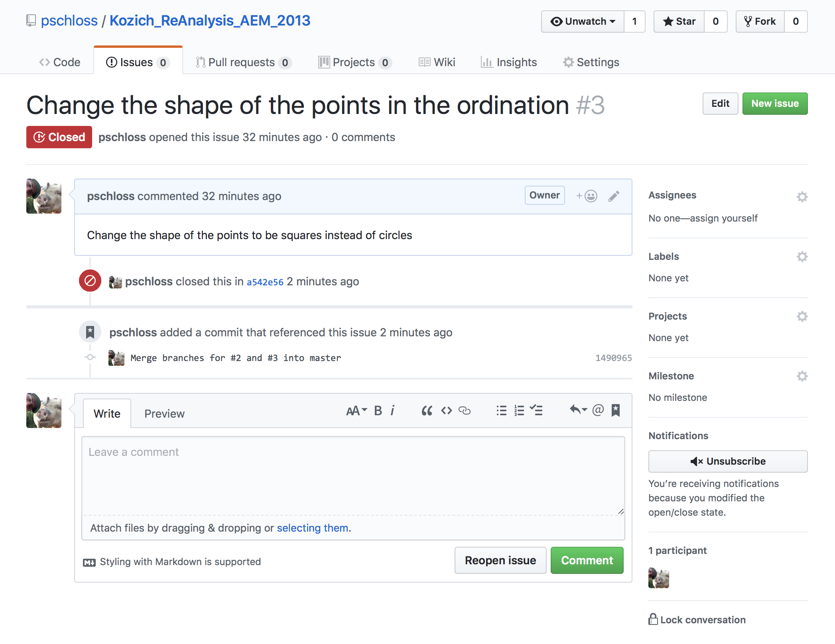
Task: Open the header text size dropdown
Action: click(356, 410)
